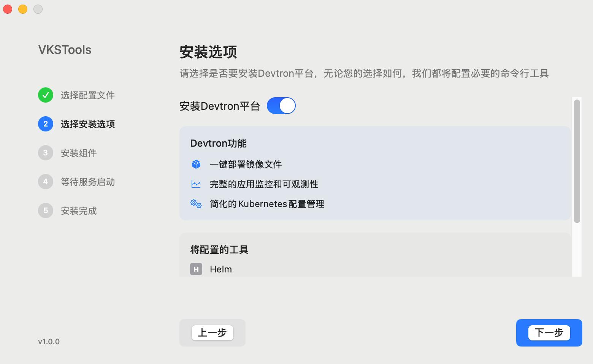The image size is (593, 364).
Task: Click the step 4 number circle
Action: [46, 182]
